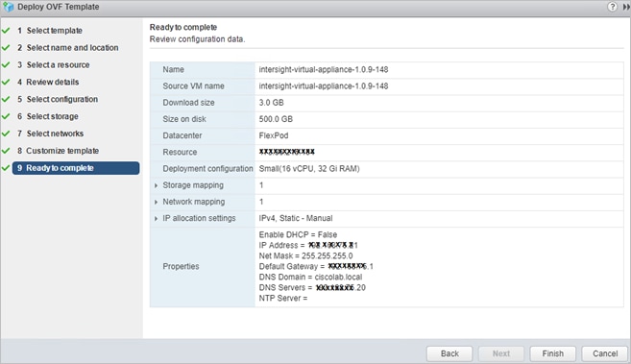The image size is (631, 364).
Task: Click the Default Gateway line
Action: click(316, 266)
